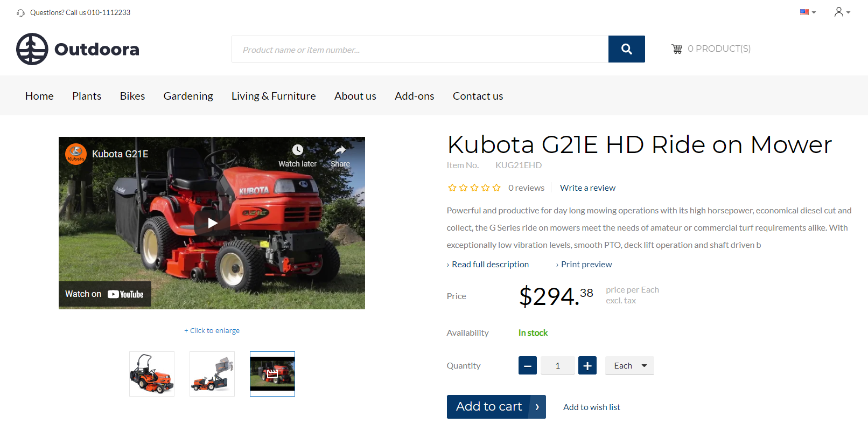
Task: Open Read full description
Action: (x=491, y=265)
